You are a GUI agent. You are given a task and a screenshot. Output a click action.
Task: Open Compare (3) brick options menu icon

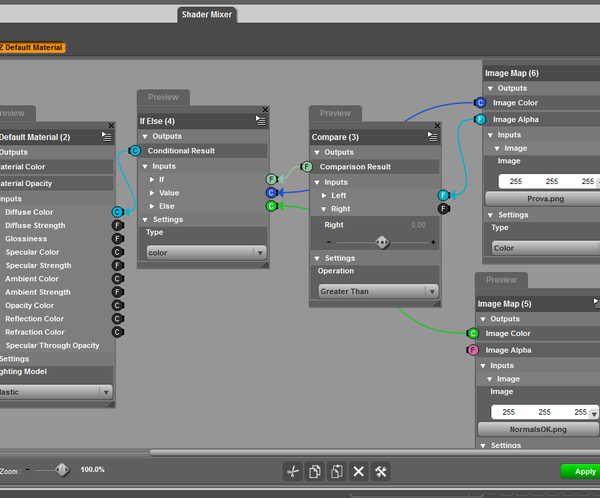pos(432,137)
